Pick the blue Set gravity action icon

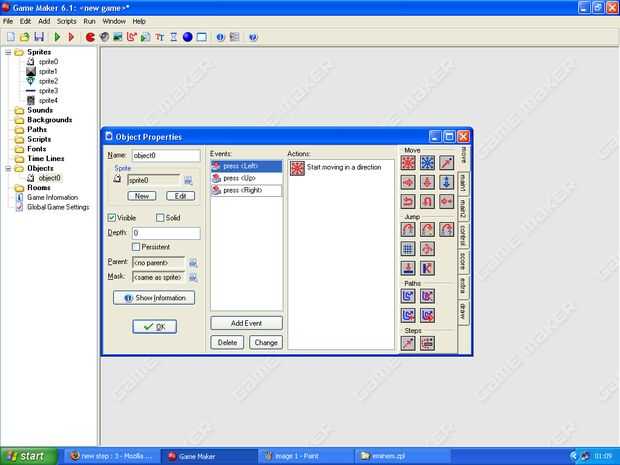(446, 182)
